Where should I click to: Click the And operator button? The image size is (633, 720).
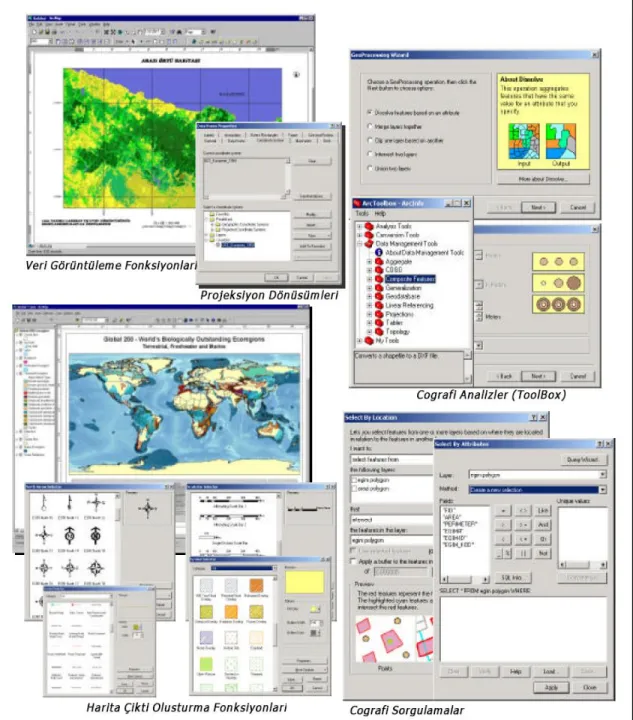543,525
